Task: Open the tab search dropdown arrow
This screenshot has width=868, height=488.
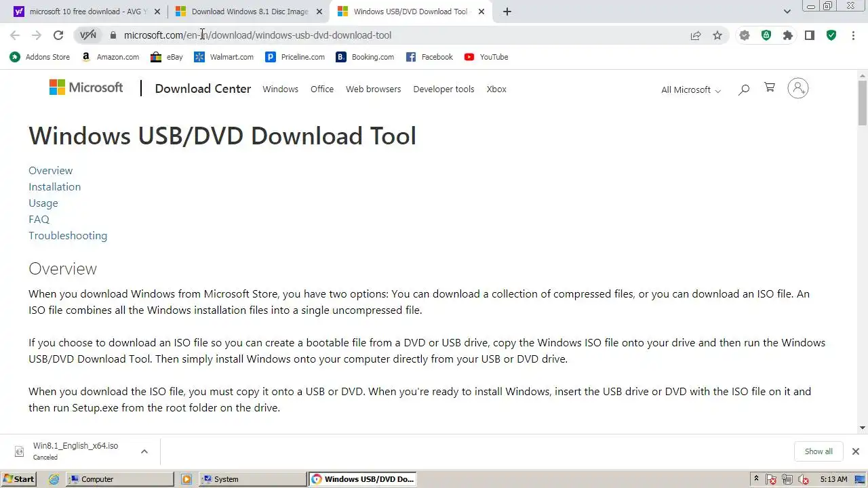Action: [787, 12]
